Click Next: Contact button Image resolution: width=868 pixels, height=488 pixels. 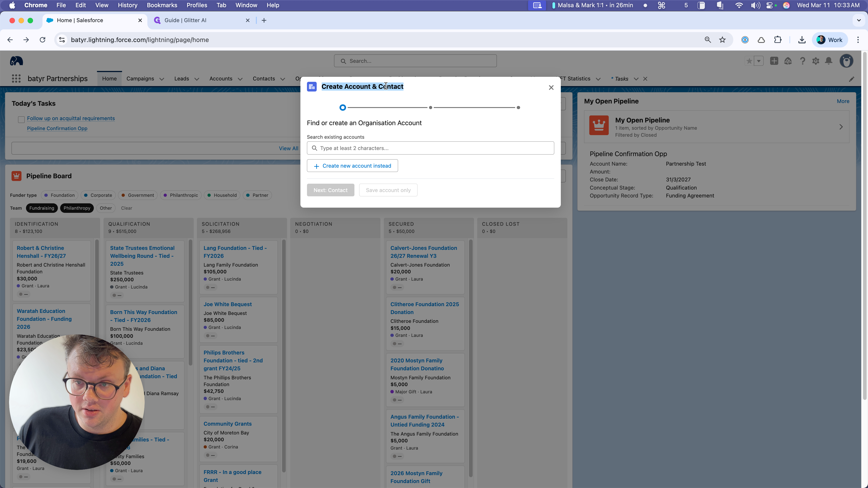330,190
